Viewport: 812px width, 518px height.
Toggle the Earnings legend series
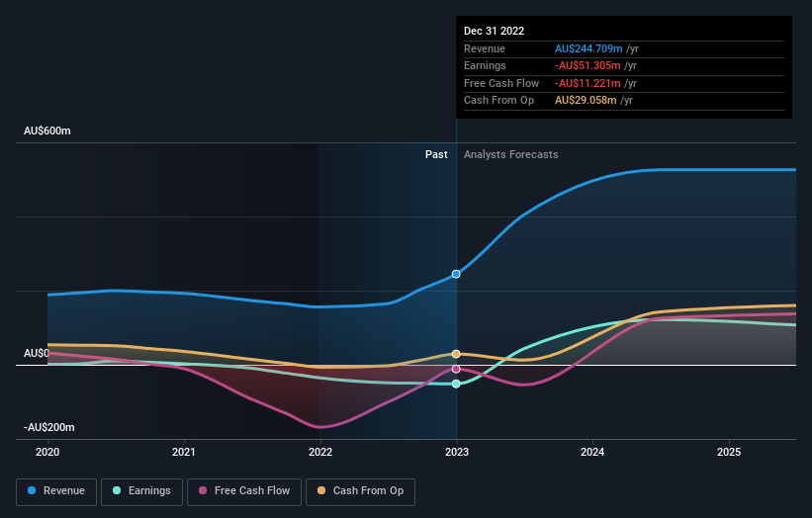click(141, 491)
